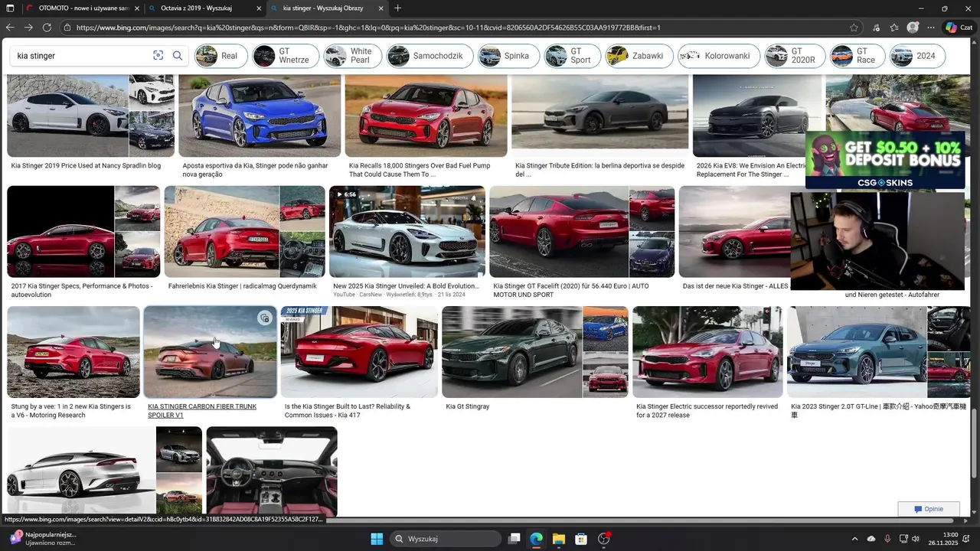
Task: Play the New 2025 Kia Stinger video
Action: [x=407, y=232]
